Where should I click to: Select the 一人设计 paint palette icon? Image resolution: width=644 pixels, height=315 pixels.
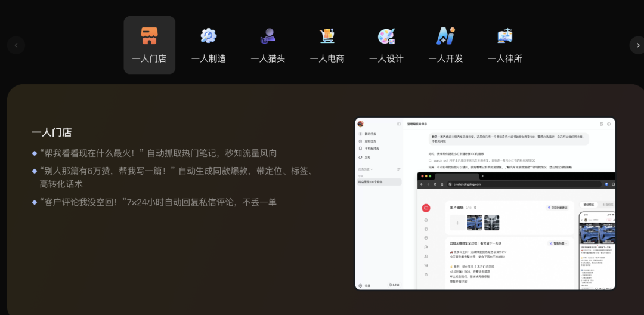coord(386,36)
